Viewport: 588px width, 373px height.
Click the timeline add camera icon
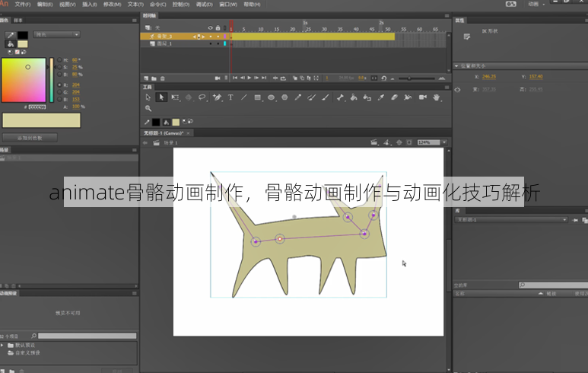click(218, 78)
